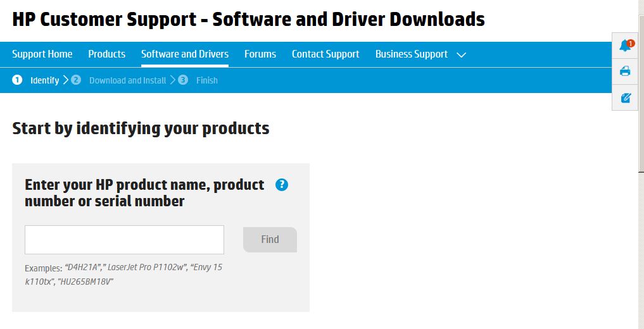The height and width of the screenshot is (329, 644).
Task: Select step 2 Download and Install
Action: [118, 80]
